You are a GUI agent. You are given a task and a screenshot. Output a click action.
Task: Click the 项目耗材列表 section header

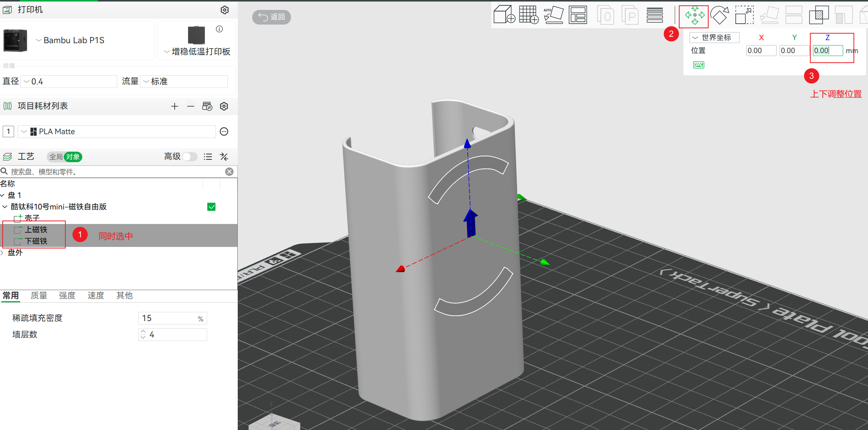pyautogui.click(x=43, y=106)
